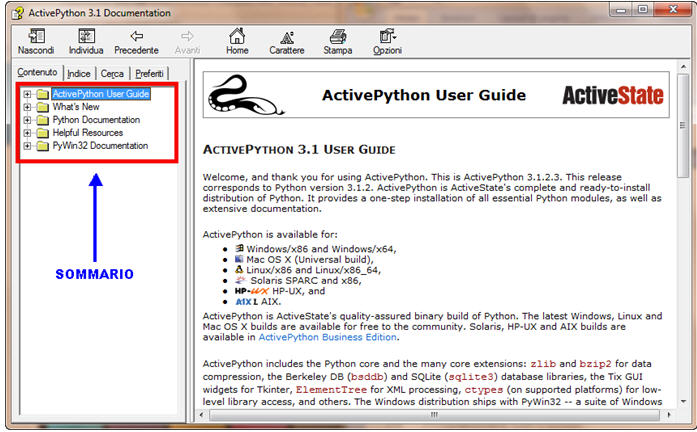697x432 pixels.
Task: Click the What's New folder icon
Action: tap(43, 107)
